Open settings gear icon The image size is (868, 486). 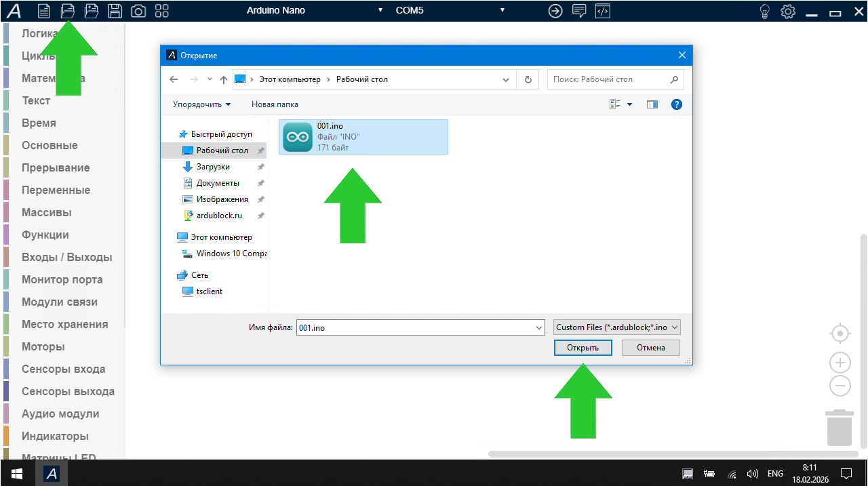pos(787,11)
